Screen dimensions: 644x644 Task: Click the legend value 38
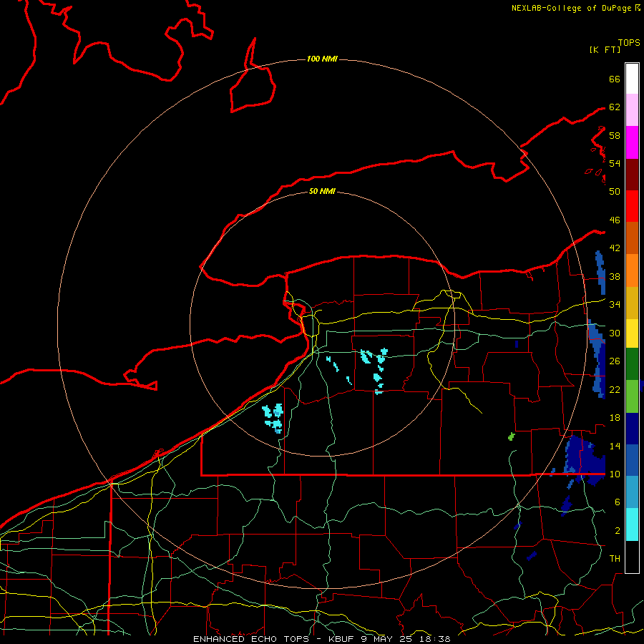point(615,277)
